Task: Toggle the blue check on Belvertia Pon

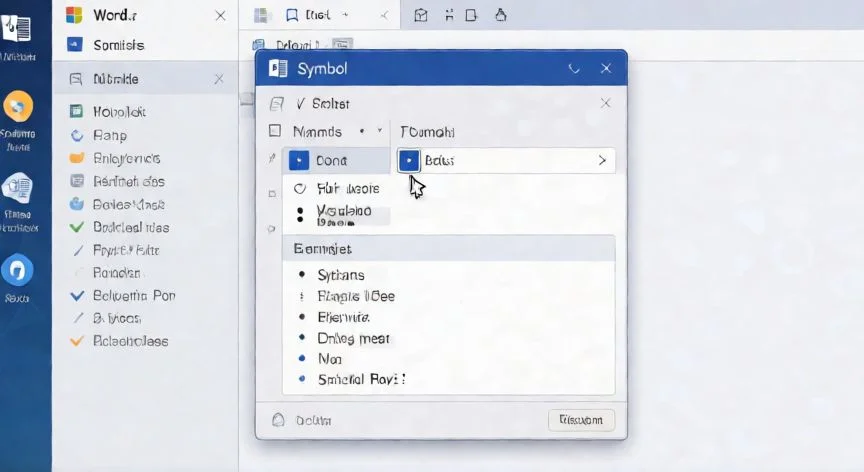Action: point(78,296)
